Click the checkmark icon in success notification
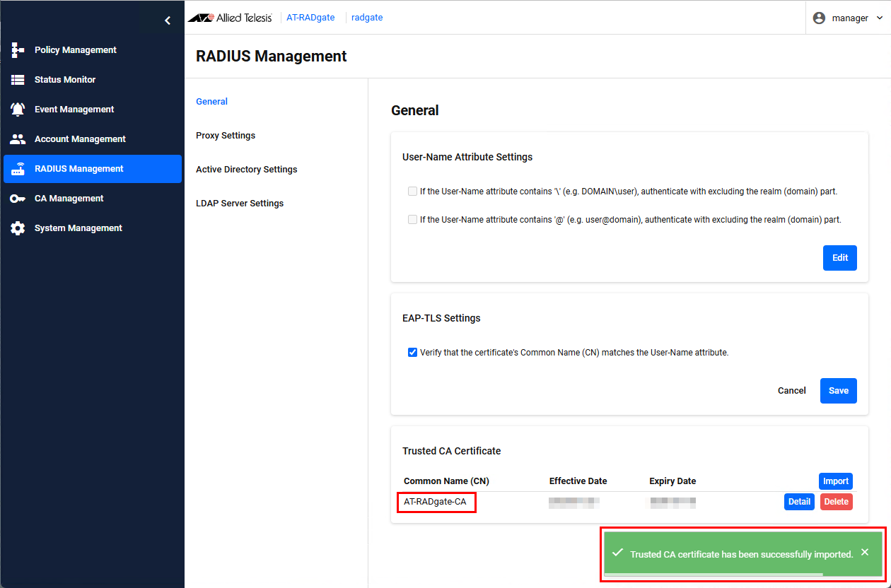Viewport: 891px width, 588px height. point(617,553)
